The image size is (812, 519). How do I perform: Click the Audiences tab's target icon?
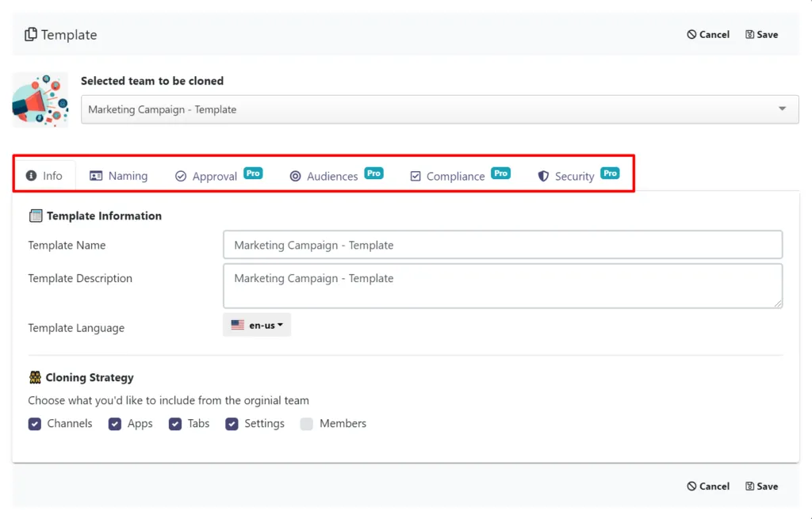(295, 177)
